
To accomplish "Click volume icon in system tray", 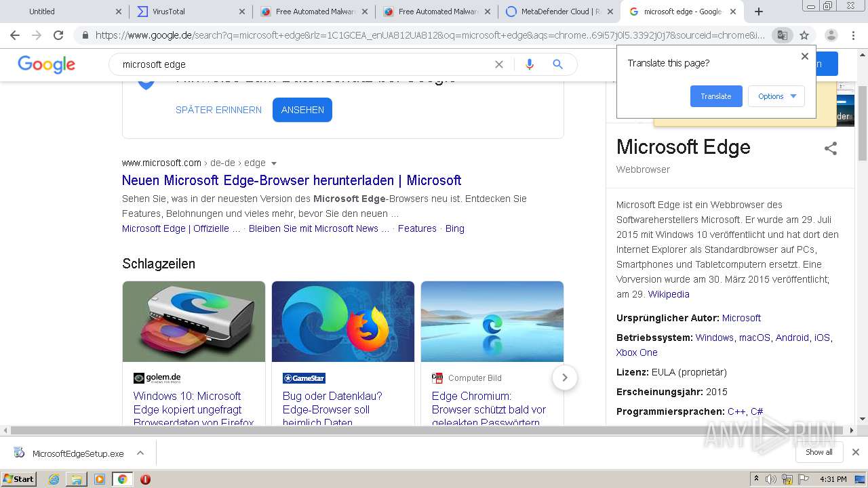I will point(771,479).
